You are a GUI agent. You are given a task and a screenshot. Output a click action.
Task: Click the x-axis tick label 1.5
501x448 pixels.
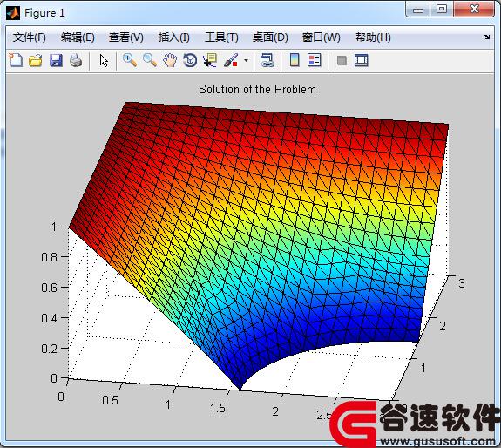coord(218,408)
